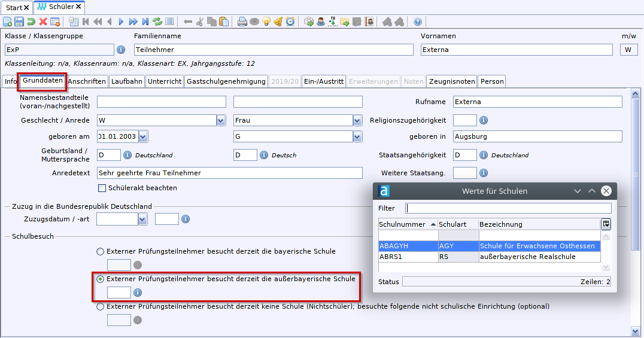This screenshot has height=338, width=644.
Task: Open the blue-lined list view icon
Action: [x=169, y=22]
